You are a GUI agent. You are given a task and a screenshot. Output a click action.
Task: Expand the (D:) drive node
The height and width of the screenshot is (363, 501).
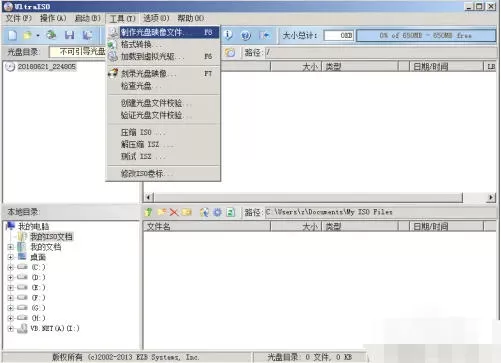pyautogui.click(x=10, y=277)
